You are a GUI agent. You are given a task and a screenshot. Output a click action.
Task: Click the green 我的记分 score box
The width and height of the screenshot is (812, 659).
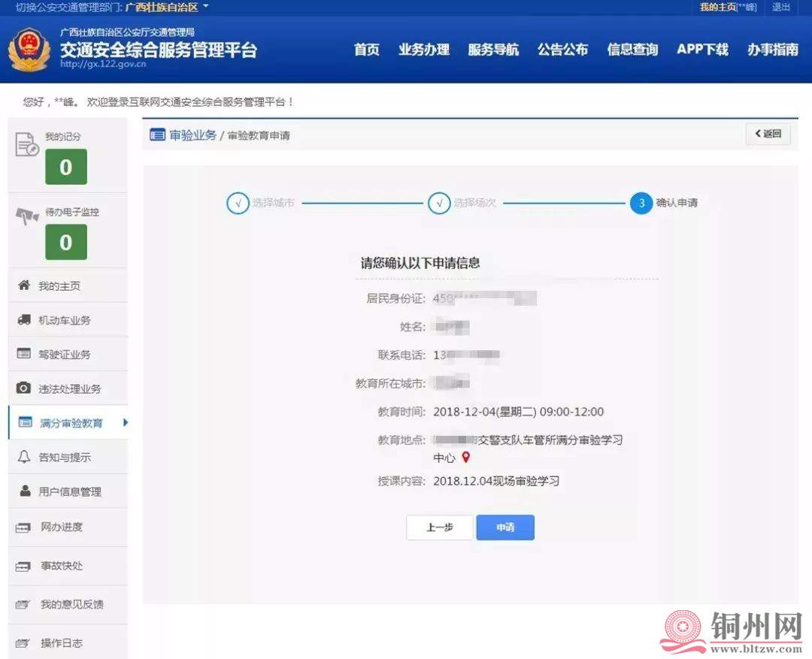pyautogui.click(x=65, y=167)
